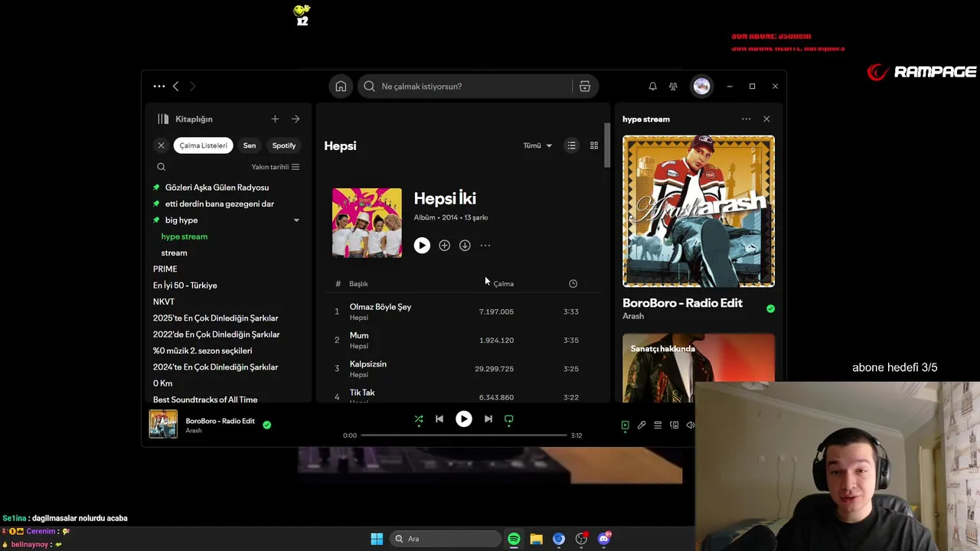Enable the Sen filter chip
980x551 pixels.
tap(250, 145)
